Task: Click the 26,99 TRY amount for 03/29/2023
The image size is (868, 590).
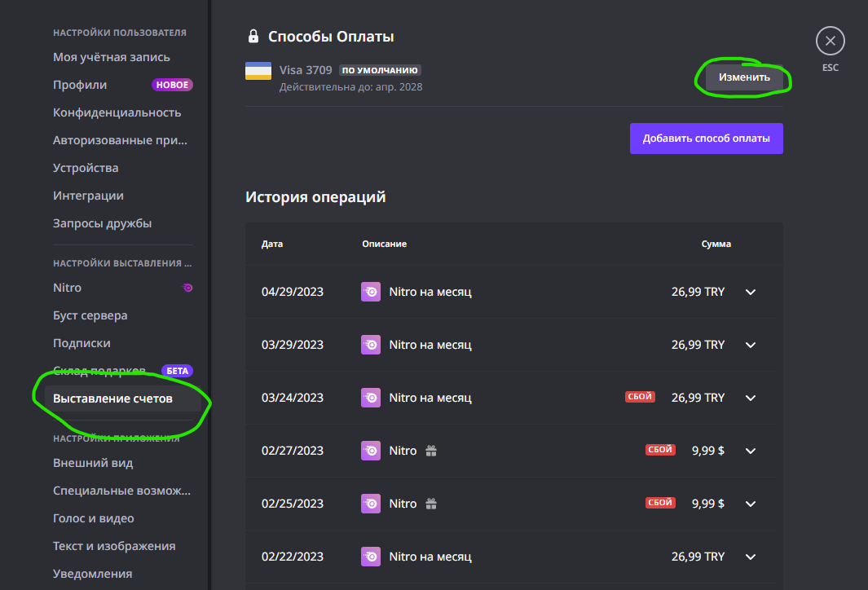Action: pos(698,345)
